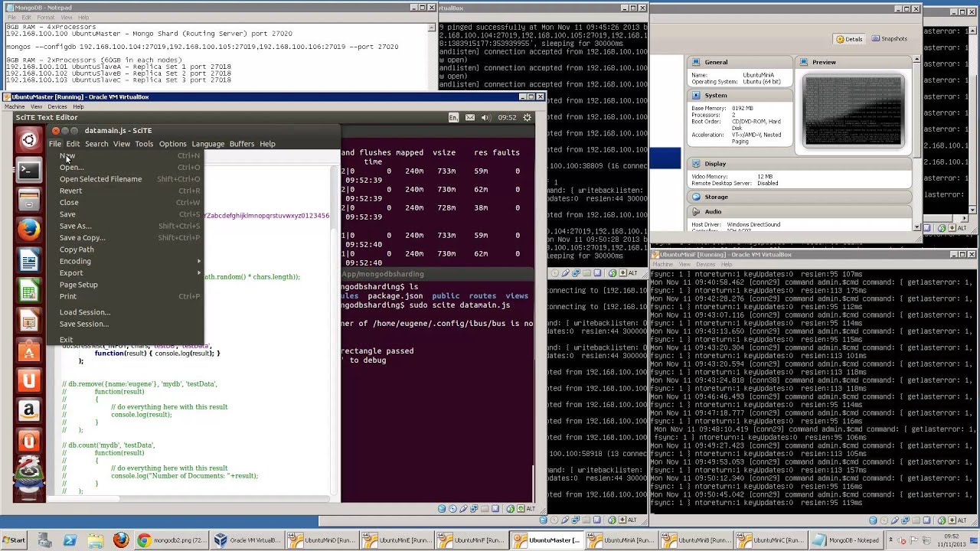The width and height of the screenshot is (980, 551).
Task: Open sound volume indicator in Ubuntu panel
Action: [x=487, y=117]
